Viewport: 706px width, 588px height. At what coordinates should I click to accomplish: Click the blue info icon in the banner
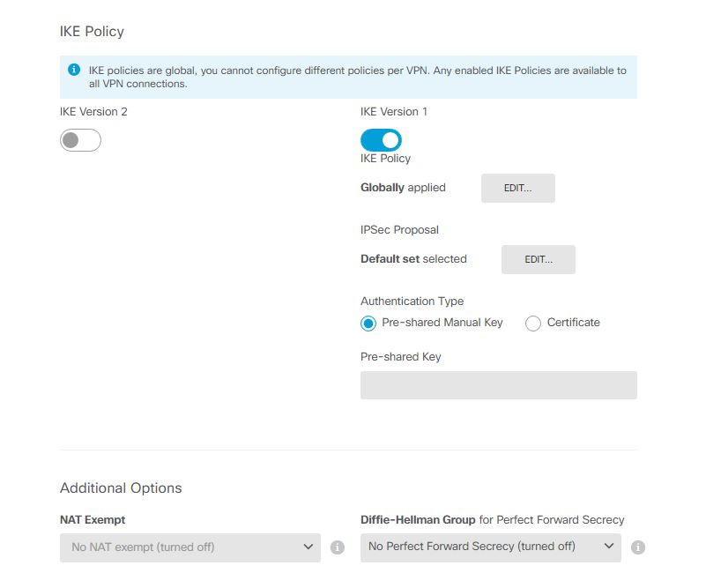pyautogui.click(x=74, y=71)
